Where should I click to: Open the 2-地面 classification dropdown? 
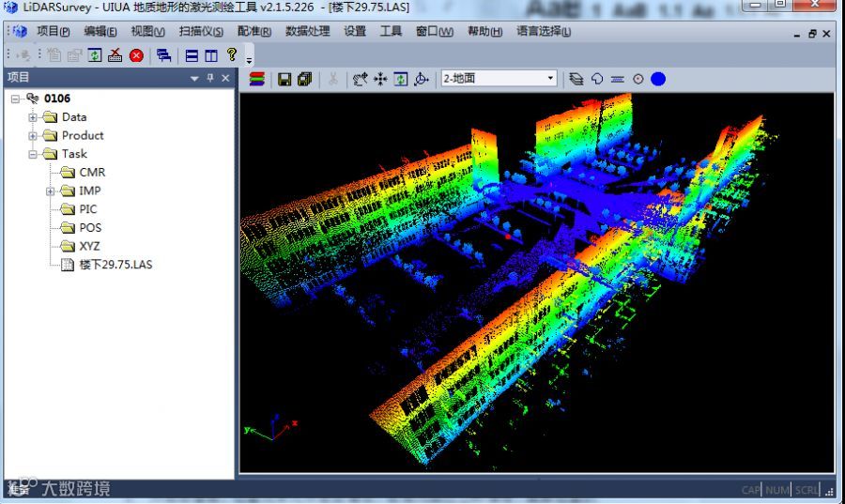point(499,79)
